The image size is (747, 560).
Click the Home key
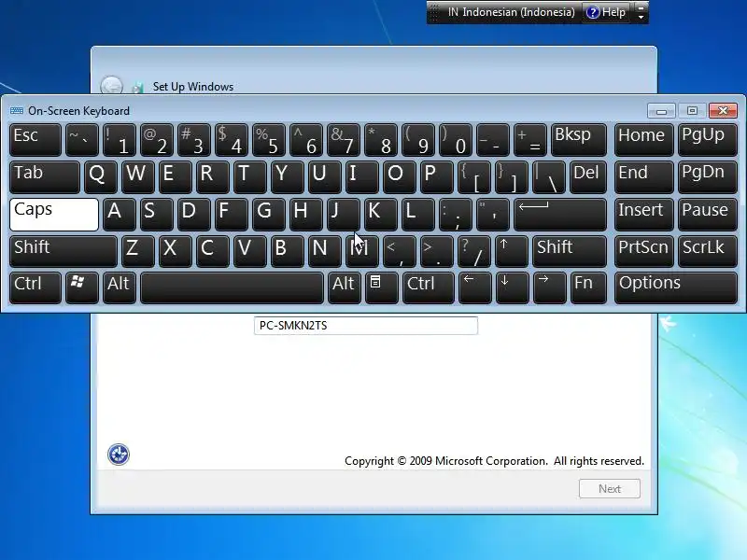pyautogui.click(x=643, y=140)
